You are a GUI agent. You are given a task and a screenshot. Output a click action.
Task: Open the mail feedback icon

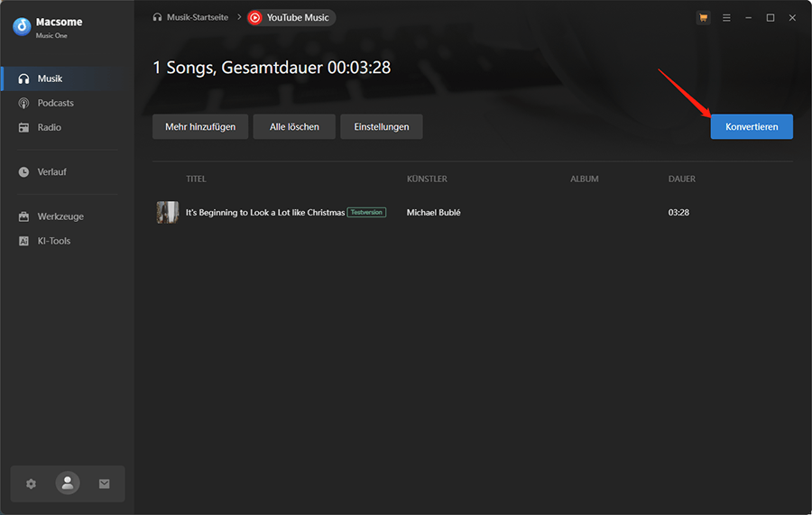tap(104, 483)
